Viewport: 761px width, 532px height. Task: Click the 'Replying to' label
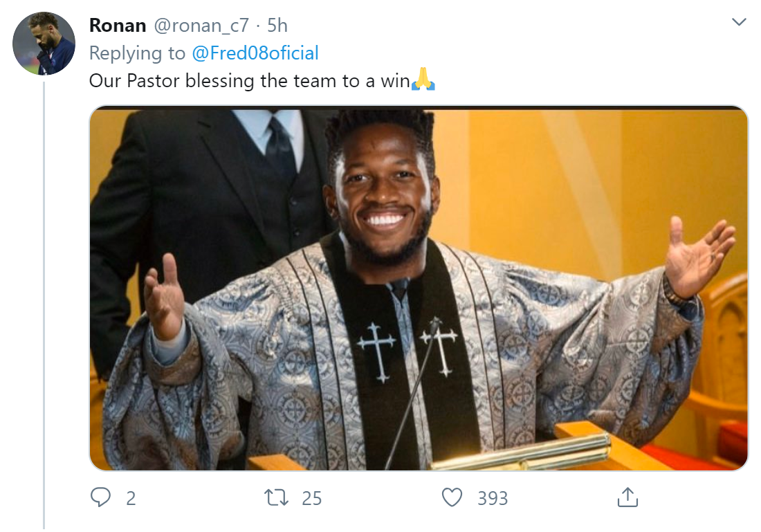tap(137, 53)
